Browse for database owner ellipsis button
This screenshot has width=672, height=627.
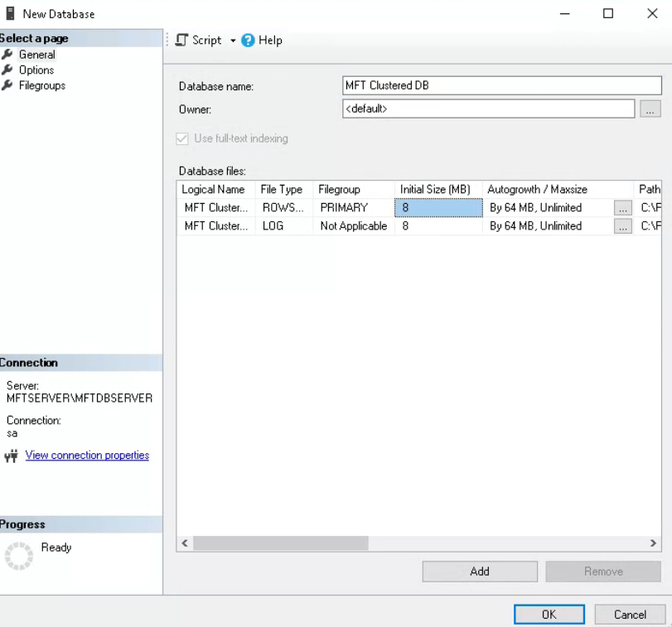click(650, 109)
